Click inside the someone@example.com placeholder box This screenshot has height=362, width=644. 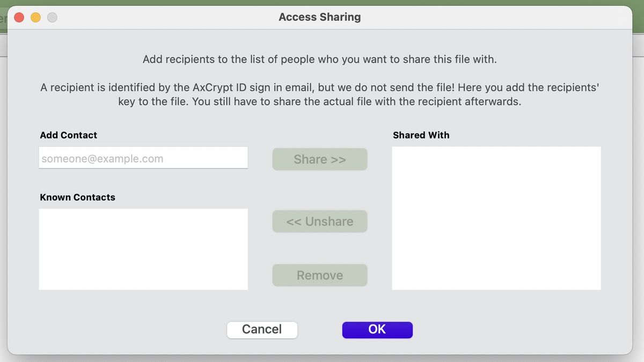tap(143, 158)
